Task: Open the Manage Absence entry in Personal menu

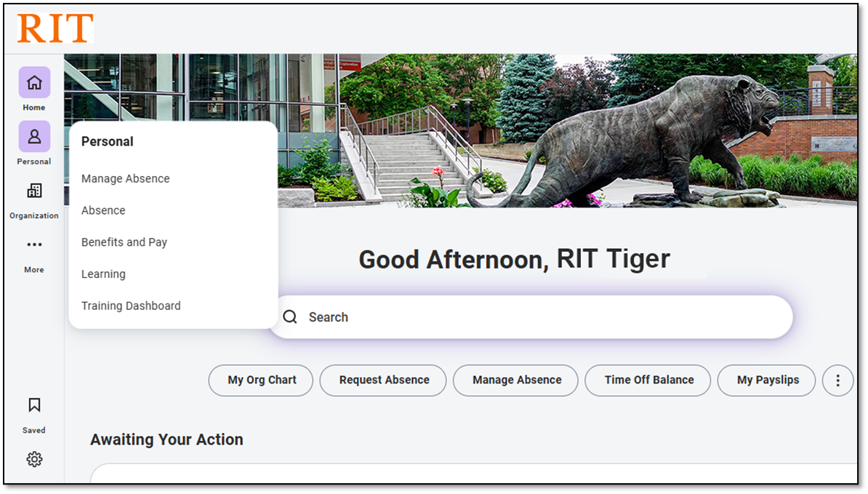Action: 124,178
